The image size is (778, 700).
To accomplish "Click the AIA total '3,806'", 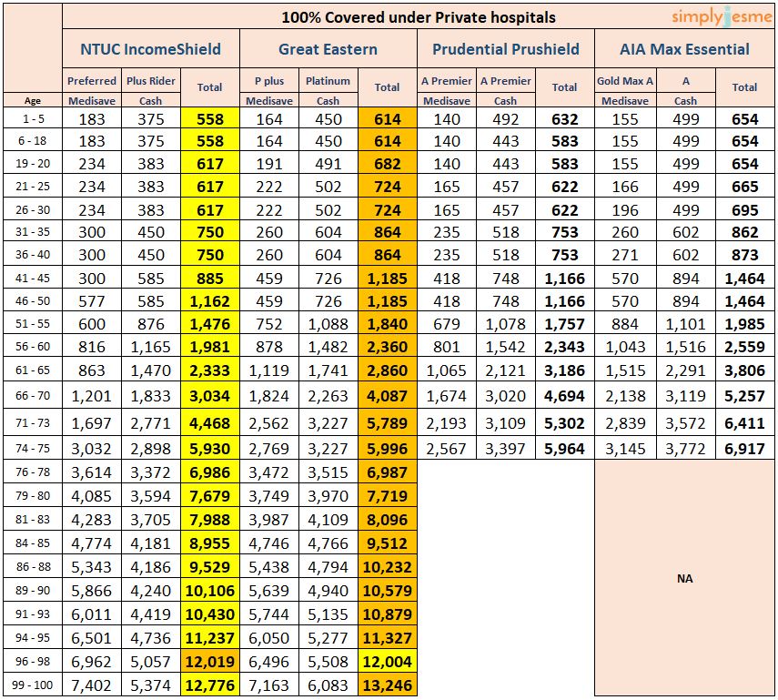I will pyautogui.click(x=744, y=370).
